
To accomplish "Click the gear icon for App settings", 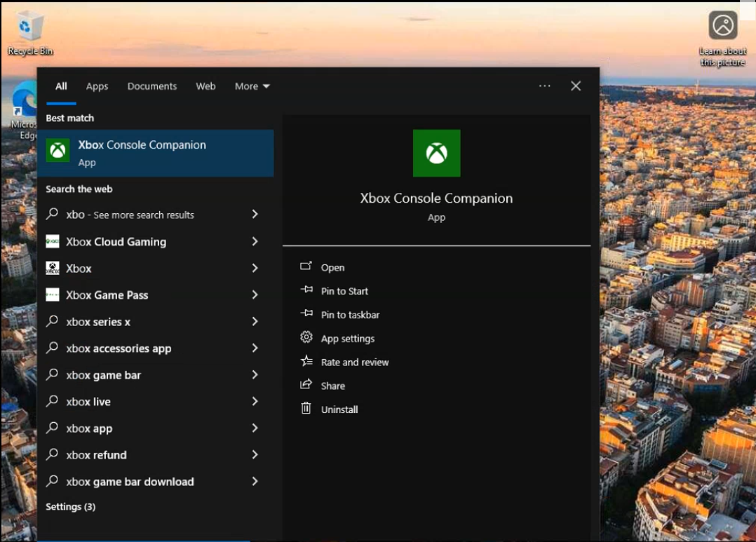I will click(306, 337).
